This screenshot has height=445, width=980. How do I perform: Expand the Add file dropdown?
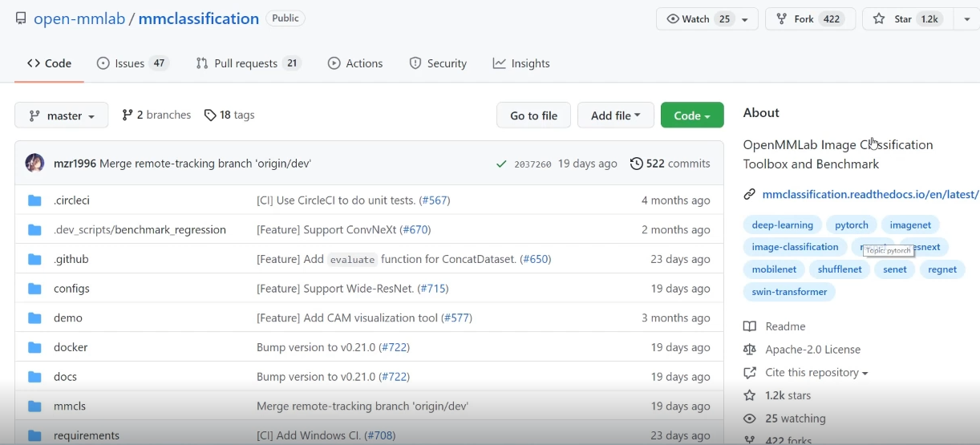[x=615, y=115]
